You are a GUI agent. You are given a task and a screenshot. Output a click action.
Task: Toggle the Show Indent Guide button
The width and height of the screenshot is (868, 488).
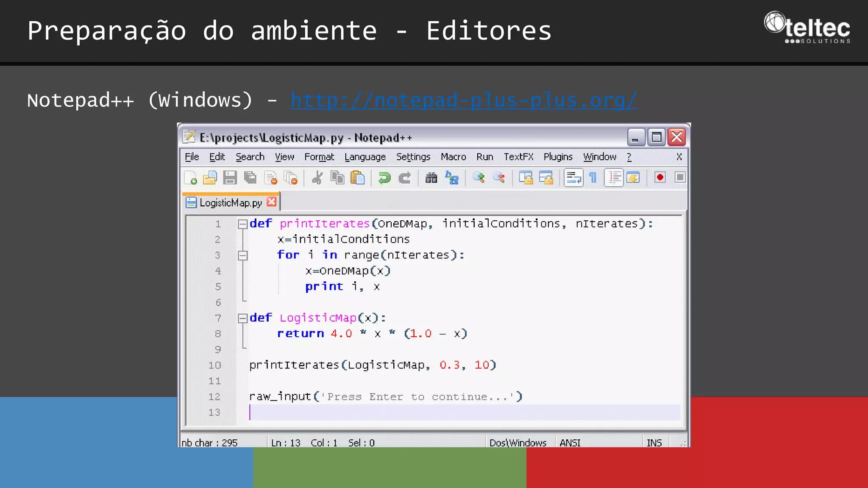pyautogui.click(x=614, y=178)
